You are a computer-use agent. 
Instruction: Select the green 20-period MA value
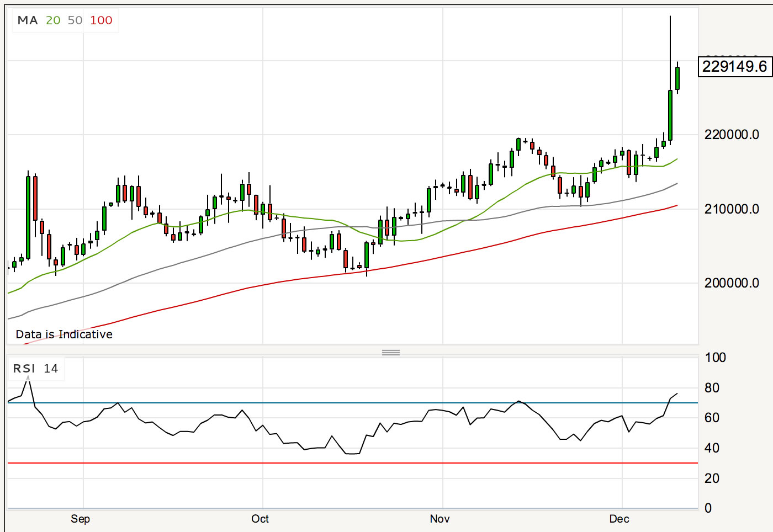(x=53, y=20)
